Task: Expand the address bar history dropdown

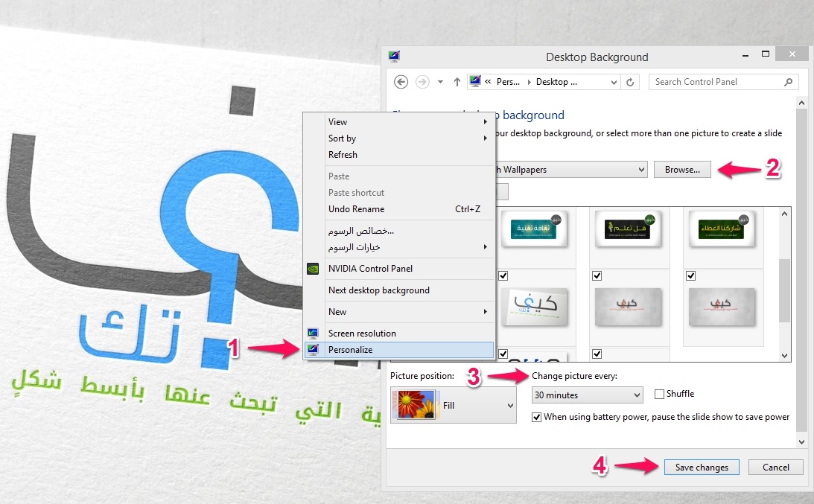Action: click(x=614, y=82)
